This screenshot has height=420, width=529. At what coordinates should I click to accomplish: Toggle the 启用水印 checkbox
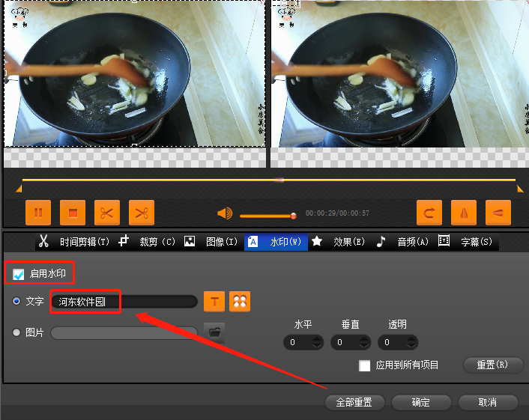(18, 274)
